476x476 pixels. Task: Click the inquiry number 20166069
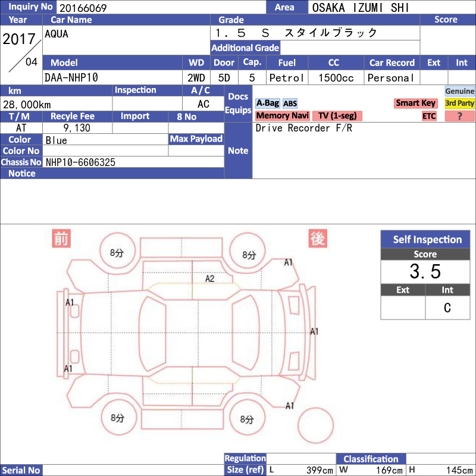tap(83, 8)
